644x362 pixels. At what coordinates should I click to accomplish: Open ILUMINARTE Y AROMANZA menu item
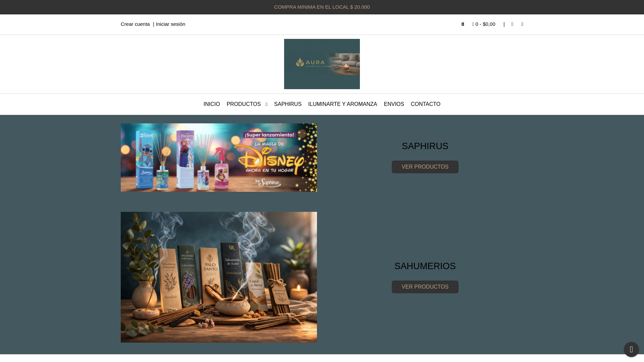coord(342,104)
